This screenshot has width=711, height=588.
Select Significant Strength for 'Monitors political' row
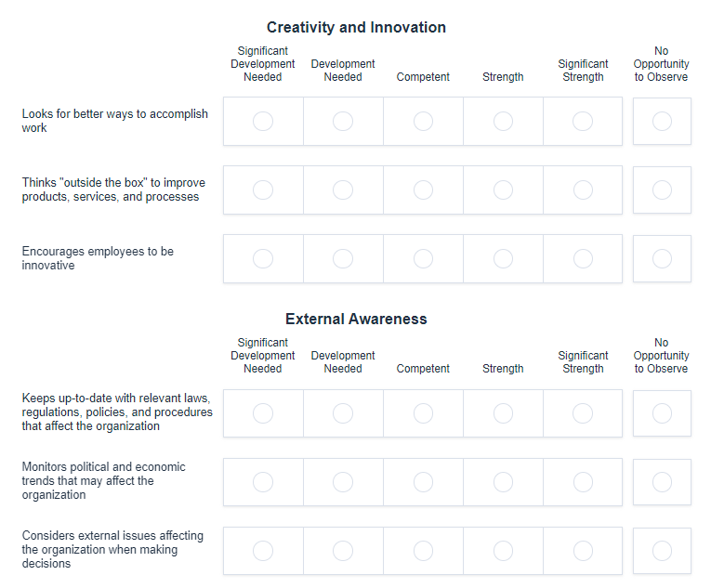tap(583, 481)
